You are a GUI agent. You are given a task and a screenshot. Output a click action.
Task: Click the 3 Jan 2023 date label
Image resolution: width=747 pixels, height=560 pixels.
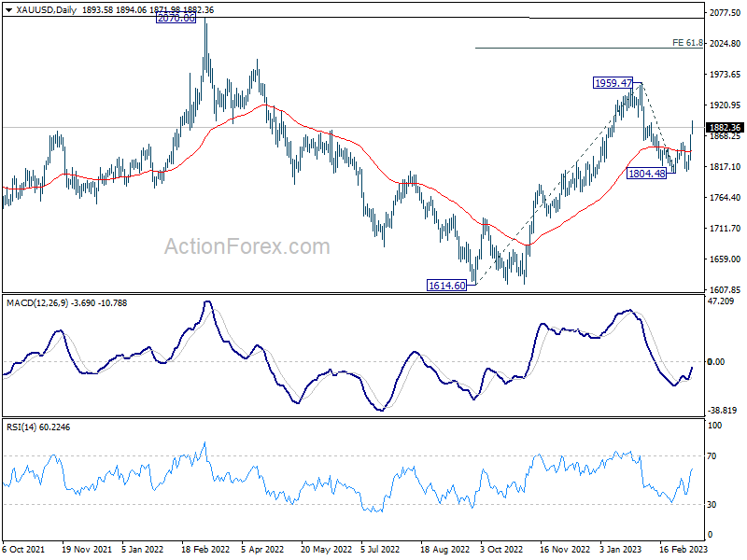click(621, 549)
